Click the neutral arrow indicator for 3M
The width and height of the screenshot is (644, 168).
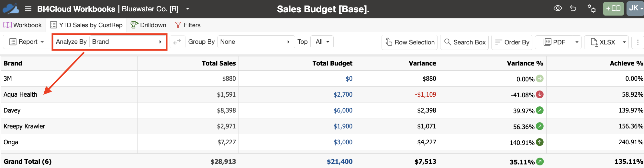point(539,78)
